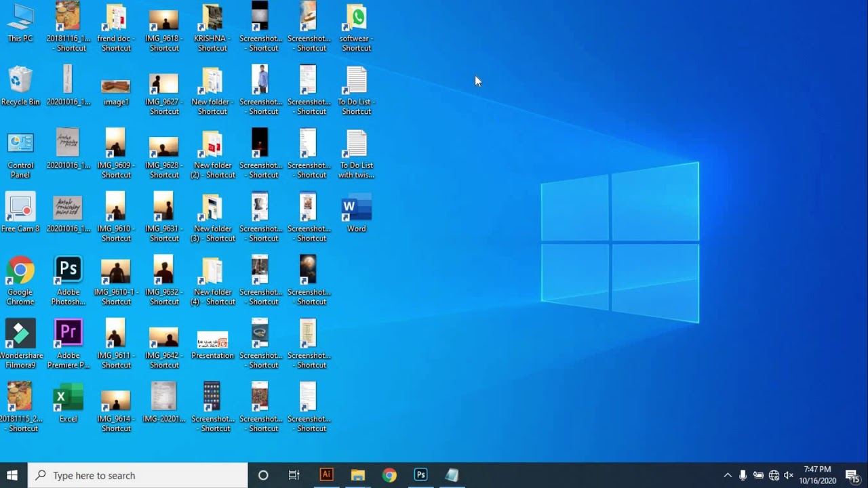
Task: Click the Type here to search box
Action: [x=138, y=475]
